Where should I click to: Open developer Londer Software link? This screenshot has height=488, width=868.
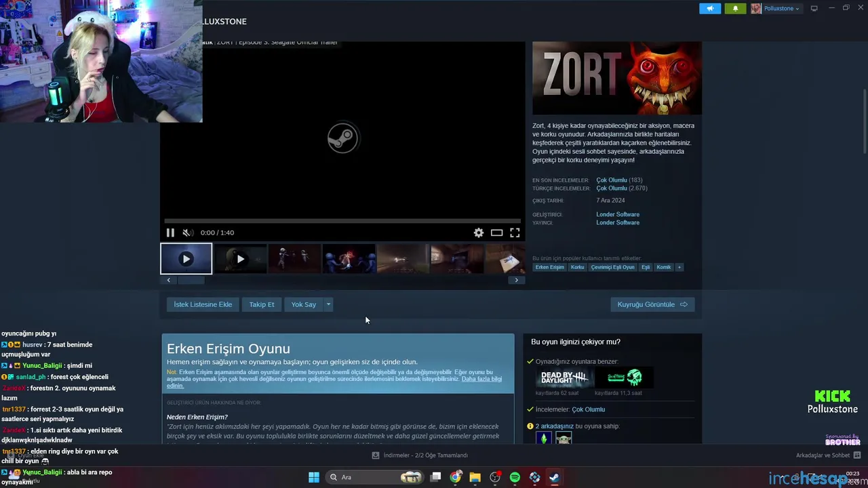(x=618, y=214)
